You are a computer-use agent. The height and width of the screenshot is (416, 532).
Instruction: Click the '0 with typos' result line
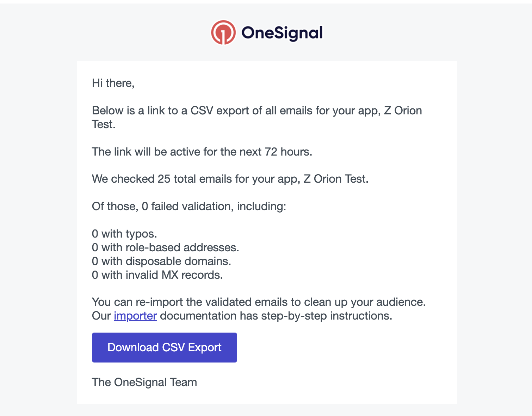(x=124, y=233)
